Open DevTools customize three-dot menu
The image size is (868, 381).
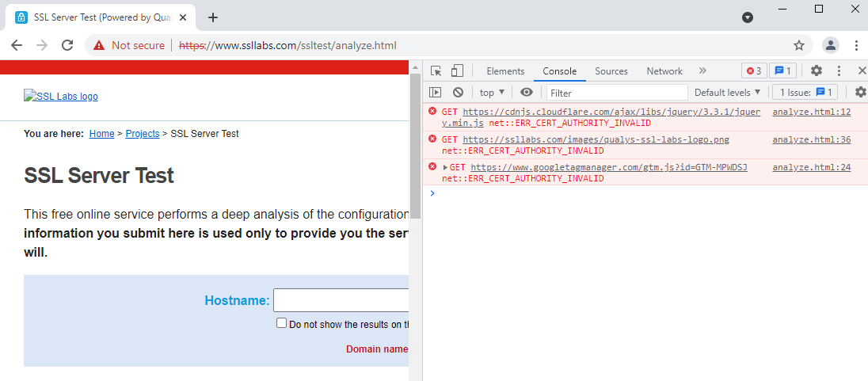pyautogui.click(x=839, y=70)
